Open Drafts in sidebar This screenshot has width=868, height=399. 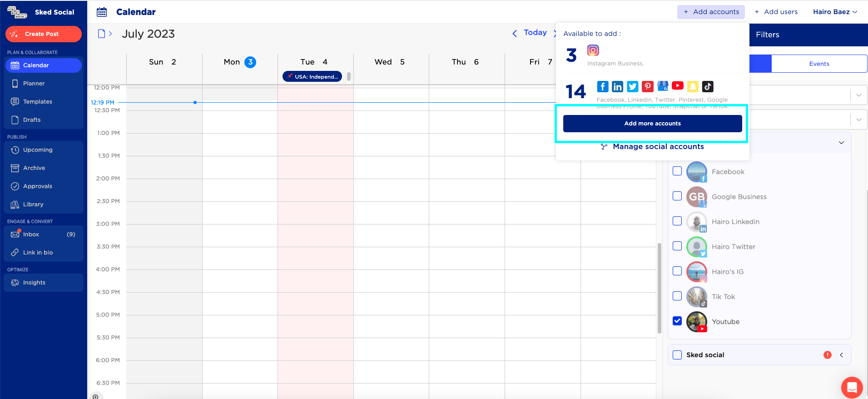(x=44, y=120)
